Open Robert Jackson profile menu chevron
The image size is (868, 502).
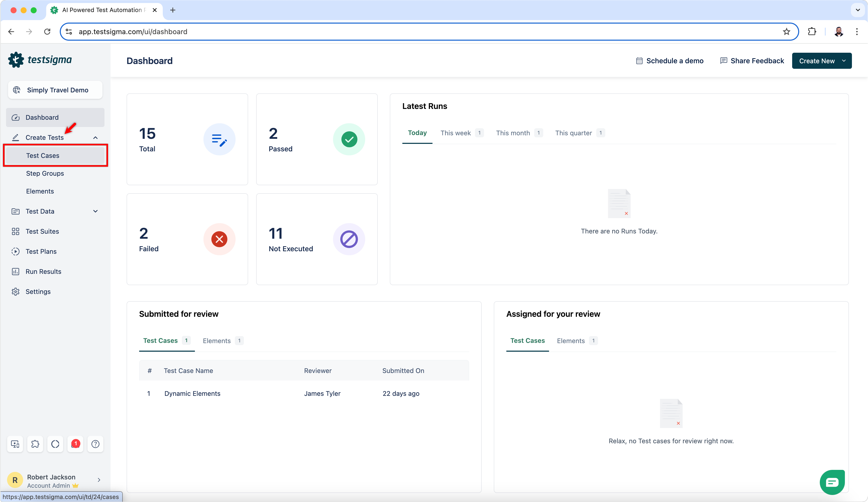click(99, 480)
